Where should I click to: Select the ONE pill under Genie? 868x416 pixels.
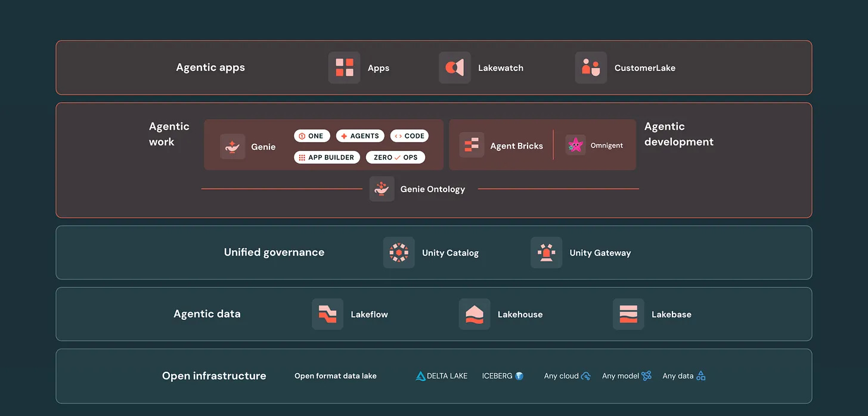(x=312, y=136)
